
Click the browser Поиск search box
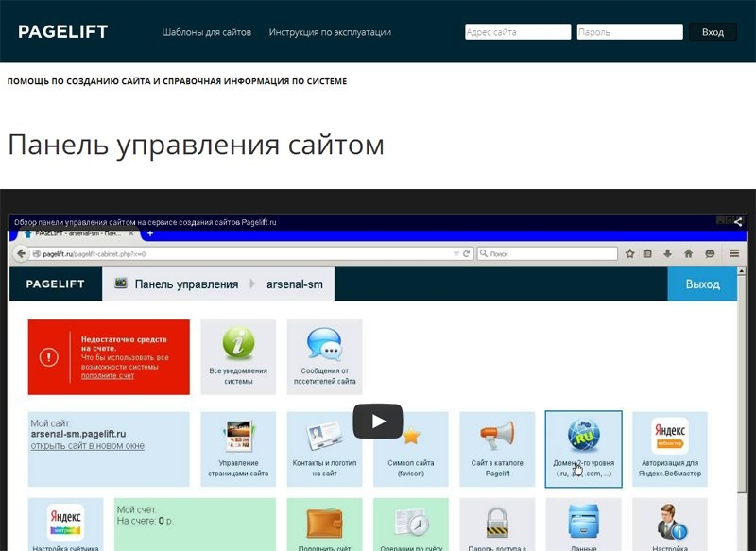tap(547, 253)
